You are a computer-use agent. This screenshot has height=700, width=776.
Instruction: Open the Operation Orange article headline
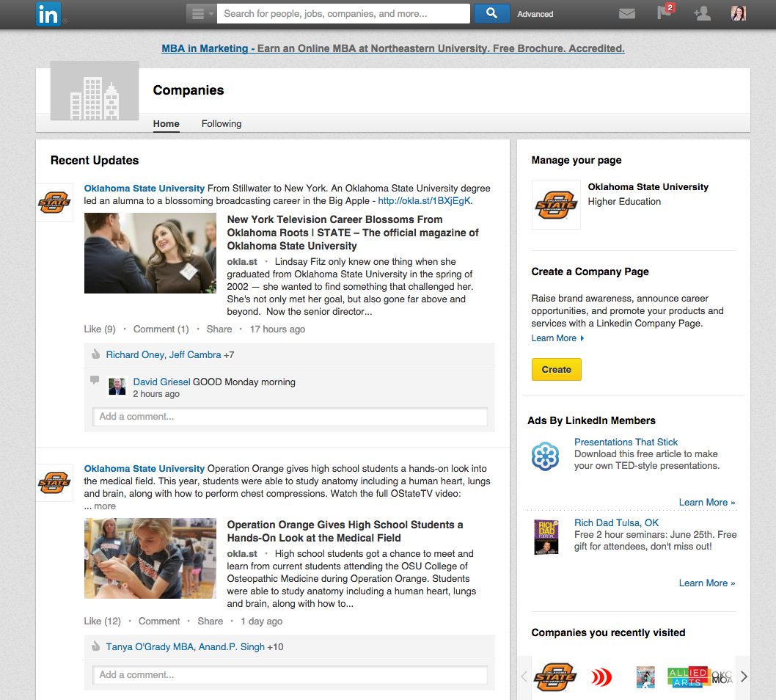(x=345, y=531)
